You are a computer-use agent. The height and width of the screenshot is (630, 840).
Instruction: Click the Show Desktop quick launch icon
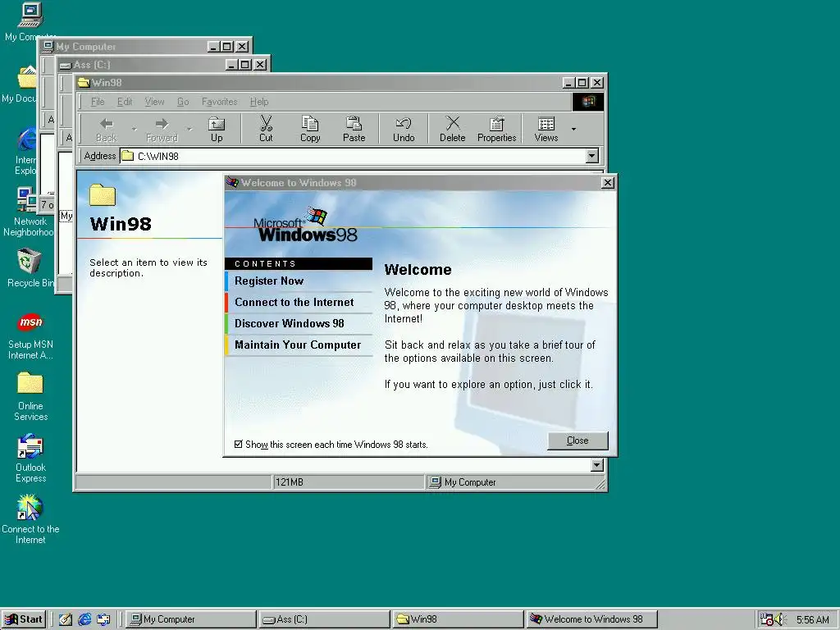point(66,619)
